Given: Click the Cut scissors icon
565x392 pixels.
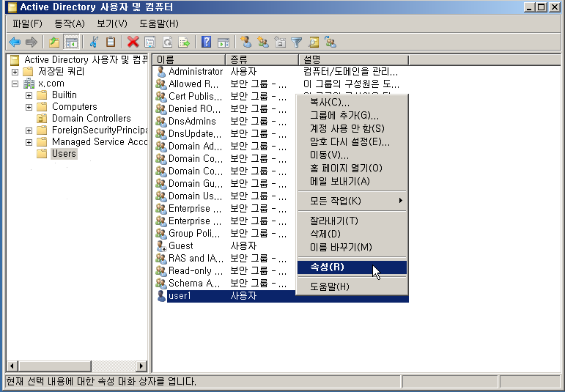Looking at the screenshot, I should [94, 42].
